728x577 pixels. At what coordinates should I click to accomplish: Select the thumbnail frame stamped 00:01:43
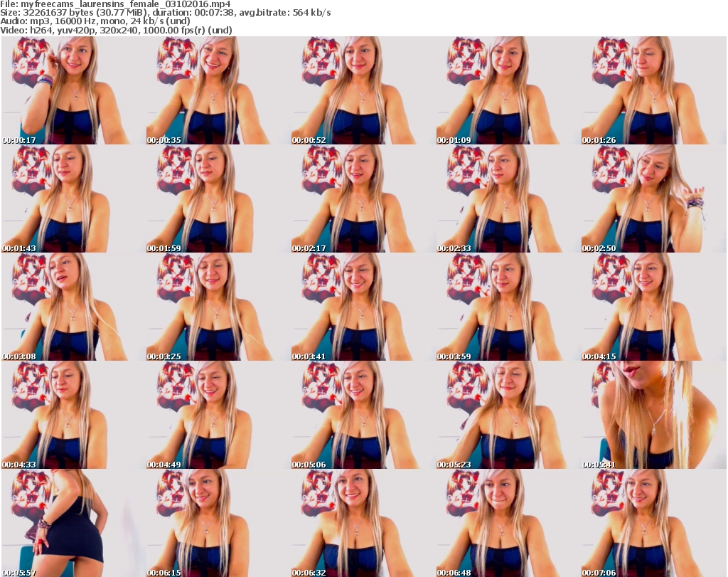coord(73,198)
